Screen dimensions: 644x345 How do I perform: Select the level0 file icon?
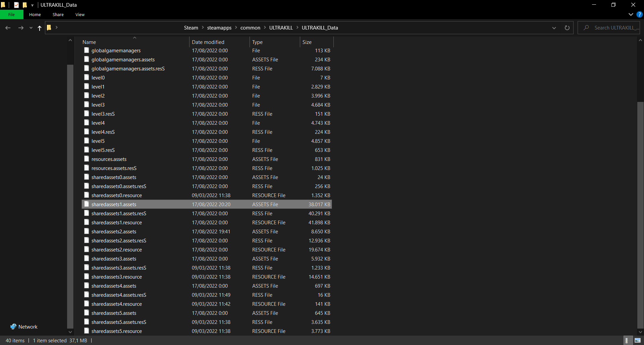pos(87,77)
